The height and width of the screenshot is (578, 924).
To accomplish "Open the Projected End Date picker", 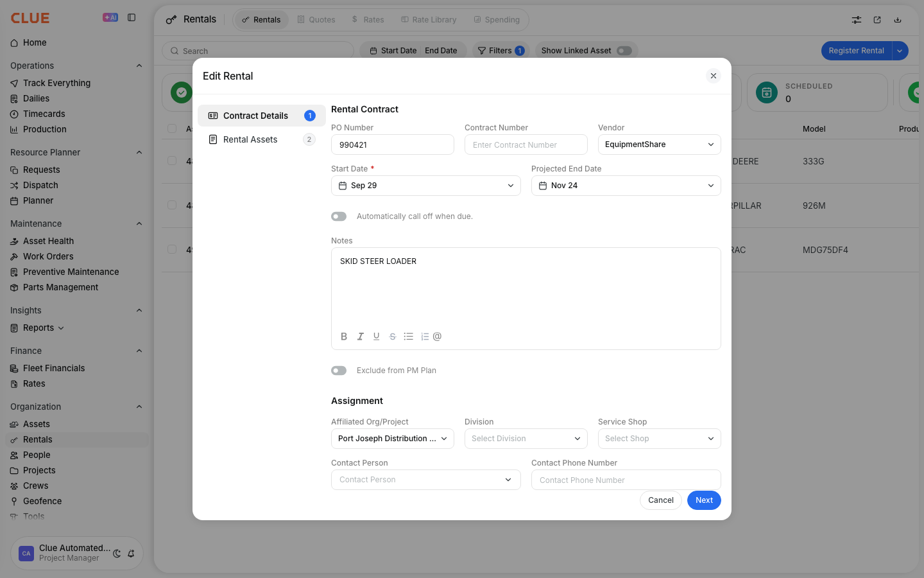I will (x=626, y=186).
